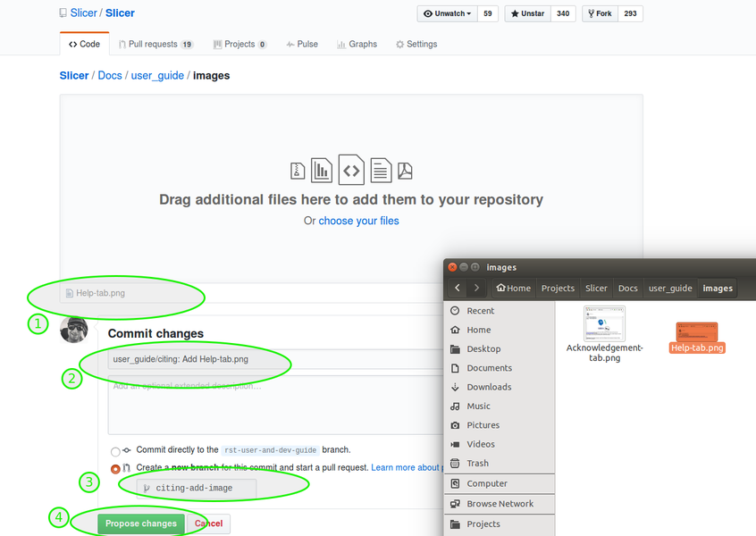Viewport: 756px width, 536px height.
Task: Click the file manager back arrow
Action: pos(458,288)
